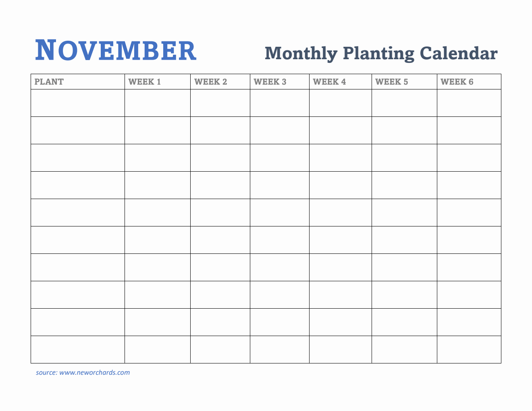Click the WEEK 4 column header
The width and height of the screenshot is (532, 411).
(329, 82)
